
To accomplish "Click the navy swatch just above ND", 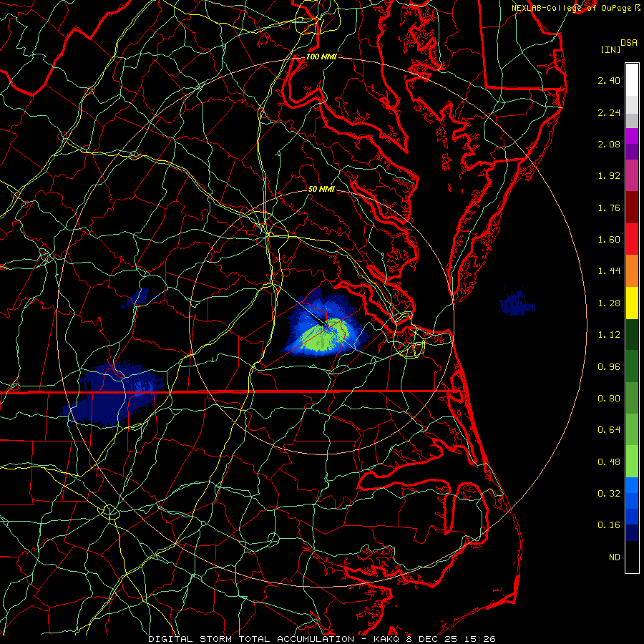I will coord(632,533).
